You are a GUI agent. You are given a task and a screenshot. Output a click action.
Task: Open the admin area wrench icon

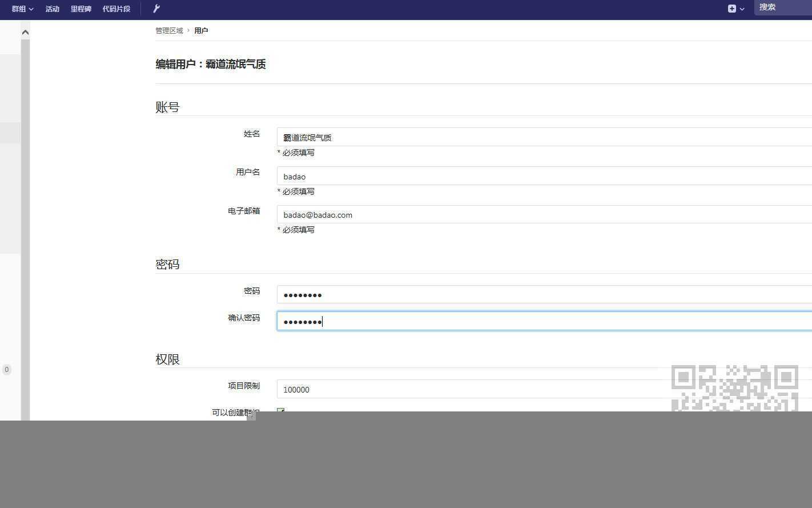[x=156, y=9]
